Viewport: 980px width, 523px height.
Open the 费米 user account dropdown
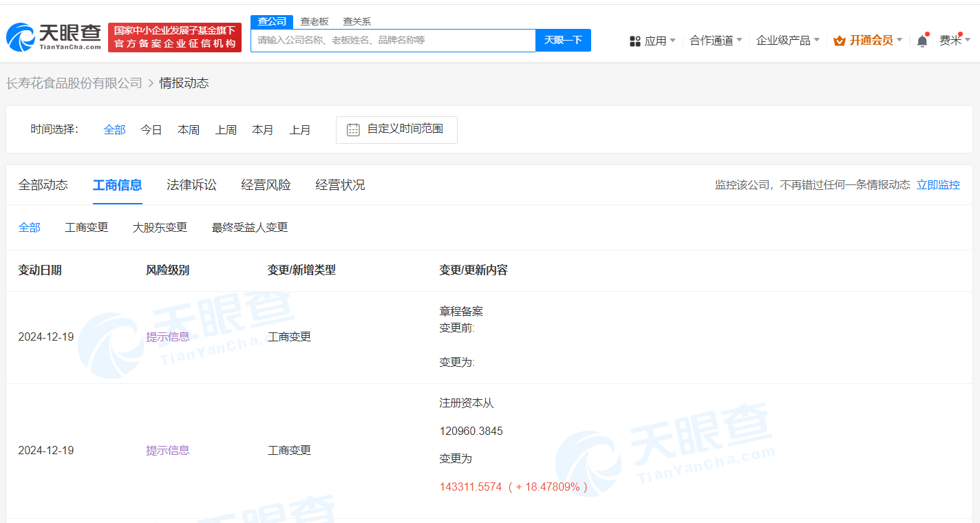955,41
